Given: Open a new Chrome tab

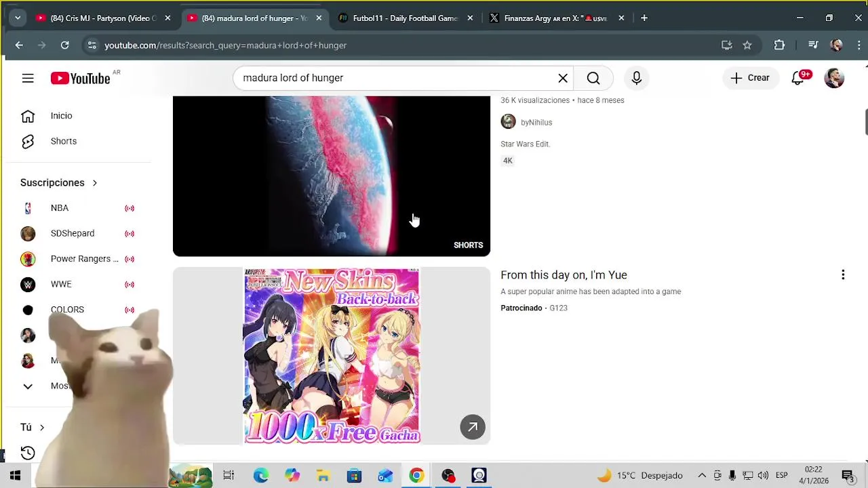Looking at the screenshot, I should (644, 18).
